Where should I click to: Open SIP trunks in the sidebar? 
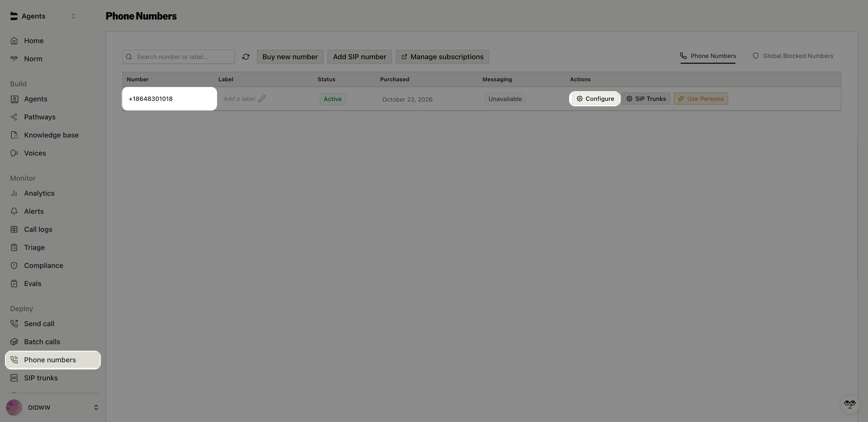53,378
